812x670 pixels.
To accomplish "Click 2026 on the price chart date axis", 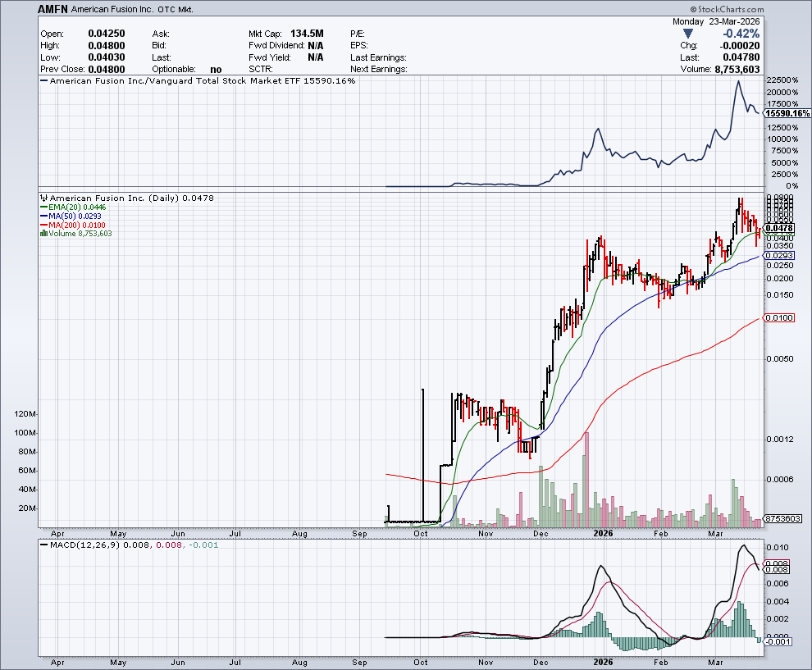I will click(604, 533).
